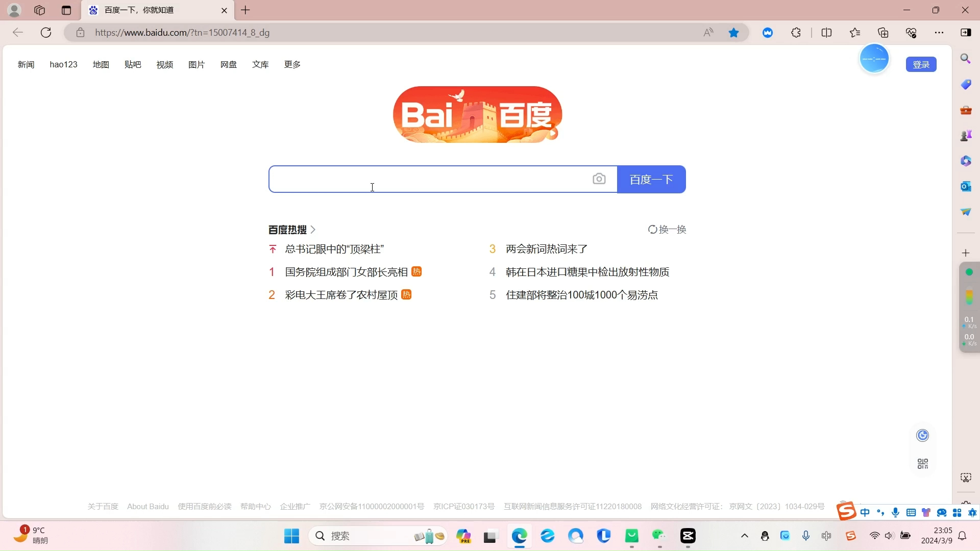Open the Collections icon

pyautogui.click(x=883, y=33)
